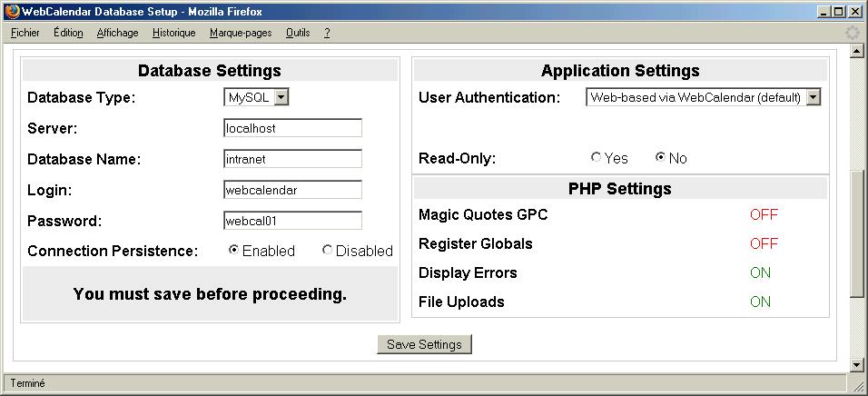Open the Édition menu

click(68, 33)
